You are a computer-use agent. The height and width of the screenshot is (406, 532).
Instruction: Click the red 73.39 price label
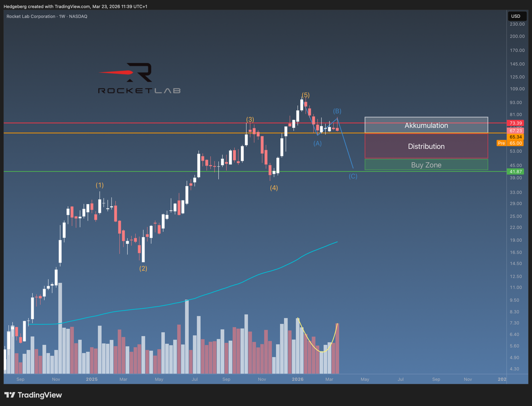(x=515, y=123)
